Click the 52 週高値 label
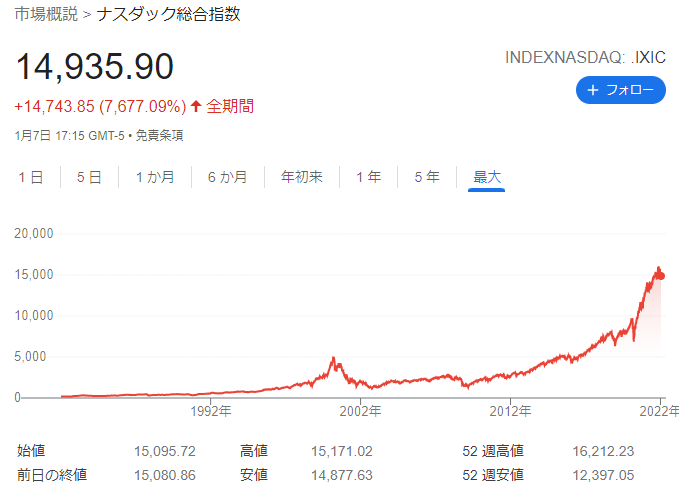The height and width of the screenshot is (494, 679). 493,451
